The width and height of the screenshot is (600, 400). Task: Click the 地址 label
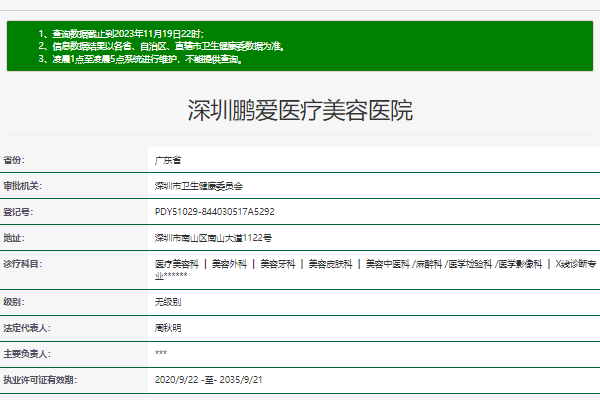click(x=14, y=238)
